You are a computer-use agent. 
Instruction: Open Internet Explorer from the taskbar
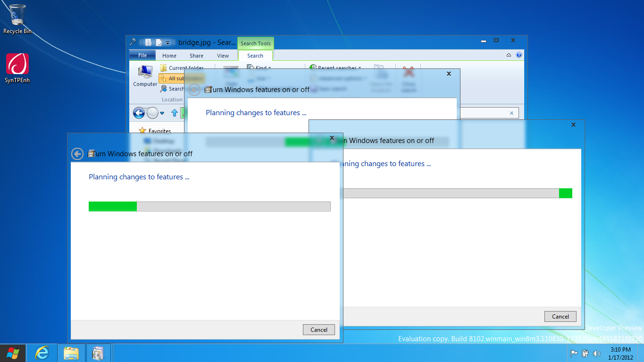coord(42,353)
